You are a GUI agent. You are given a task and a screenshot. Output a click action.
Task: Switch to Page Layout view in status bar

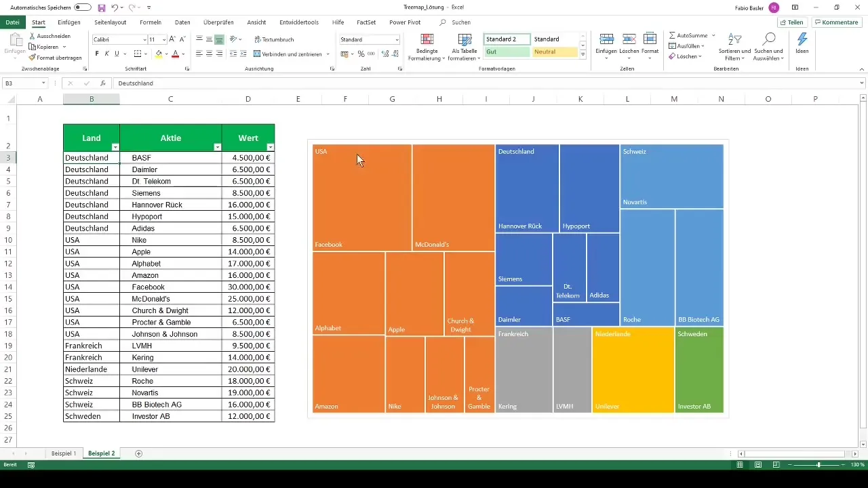point(758,465)
